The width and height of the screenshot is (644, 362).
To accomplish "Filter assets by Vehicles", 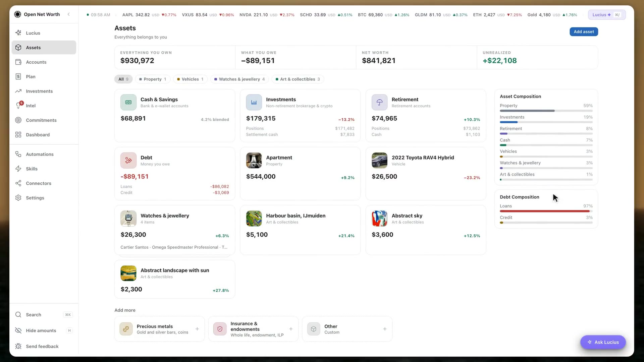I will tap(190, 79).
